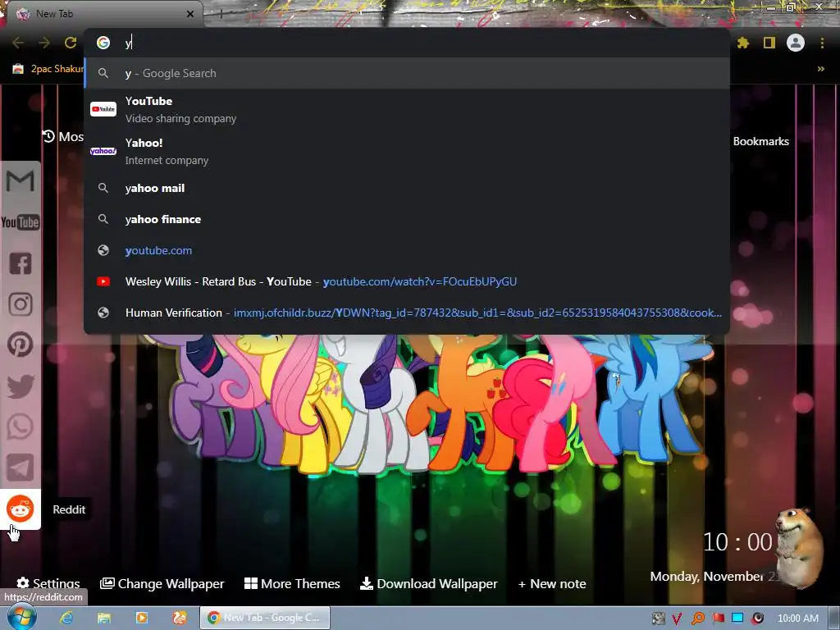Open the 2pac Shakur bookmark
The height and width of the screenshot is (630, 840).
pyautogui.click(x=48, y=69)
